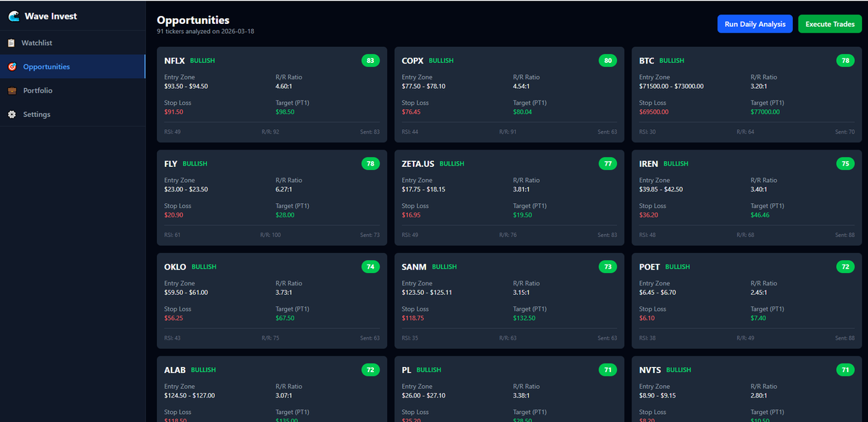This screenshot has width=868, height=422.
Task: Click the Wave Invest wave logo icon
Action: pos(14,16)
